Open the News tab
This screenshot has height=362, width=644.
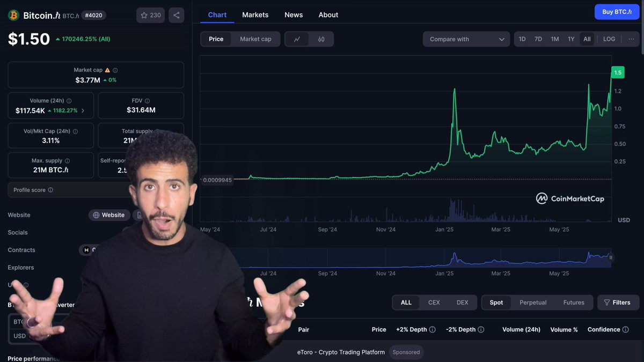(294, 14)
